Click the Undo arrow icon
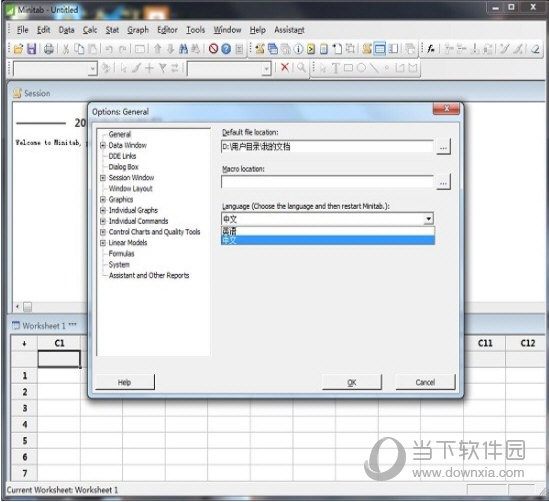 coord(109,49)
